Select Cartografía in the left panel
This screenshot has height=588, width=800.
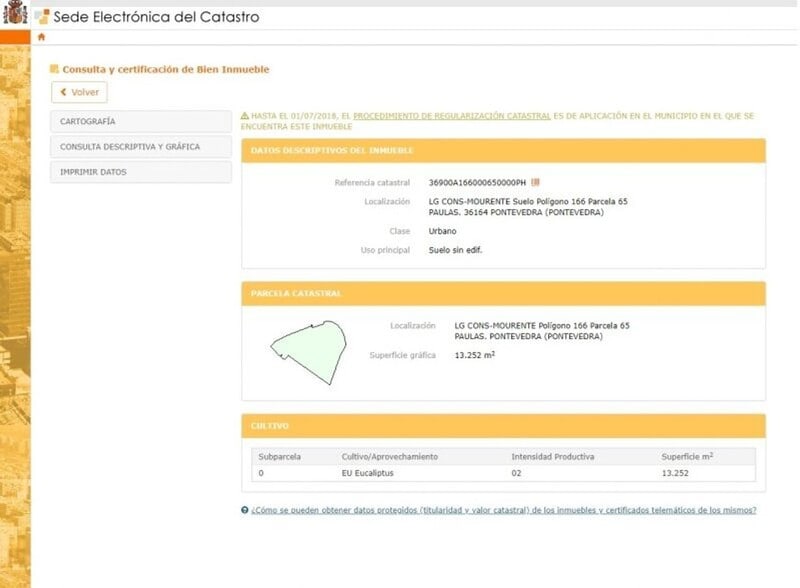tap(140, 120)
